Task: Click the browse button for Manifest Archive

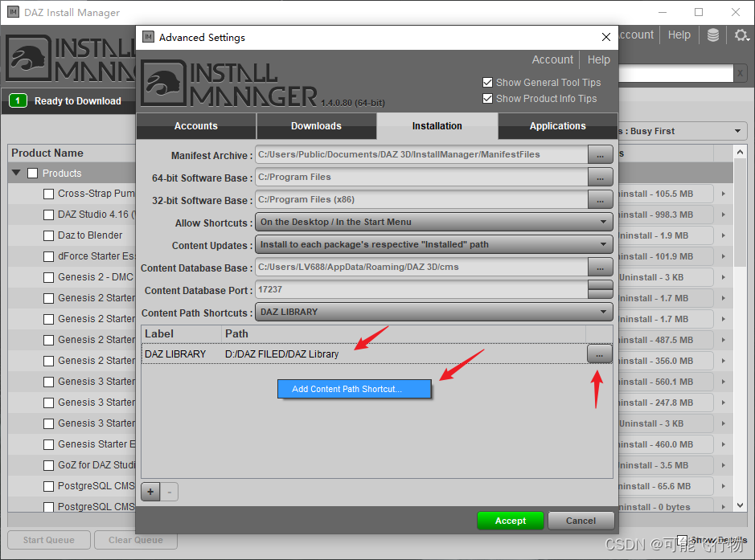Action: click(x=600, y=155)
